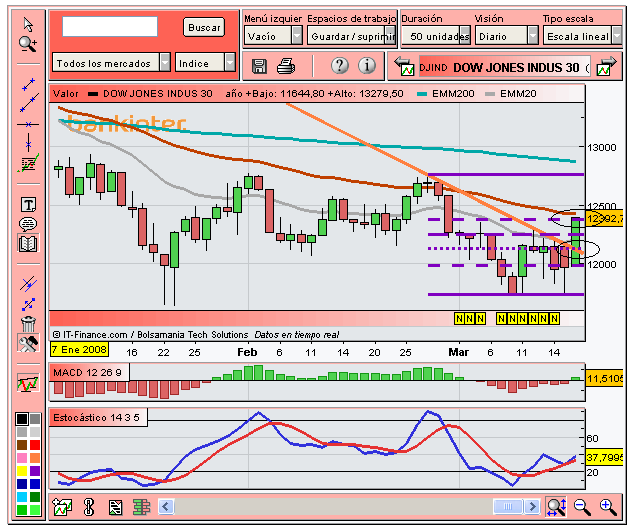The image size is (632, 531).
Task: Open the wrench and hammer settings tool
Action: (x=28, y=343)
